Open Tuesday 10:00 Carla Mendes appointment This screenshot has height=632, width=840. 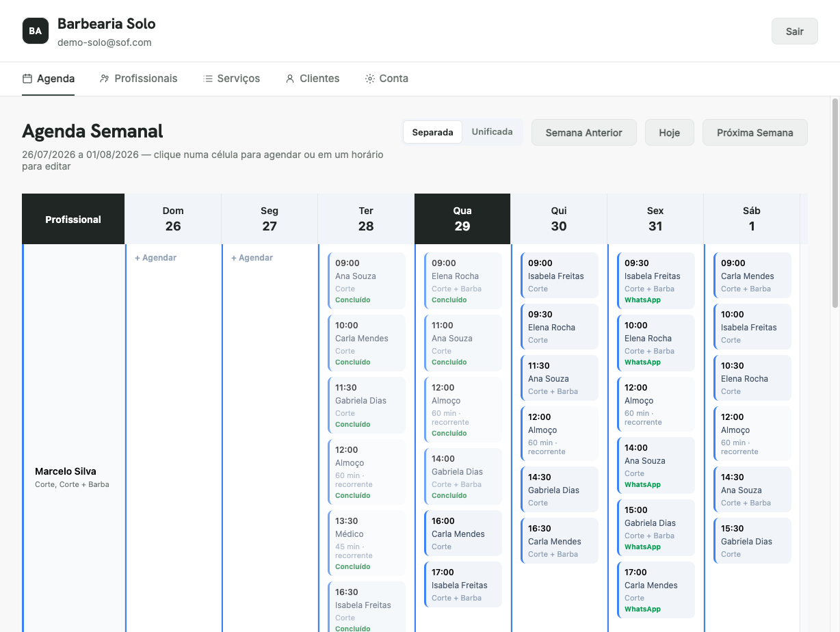pos(367,343)
